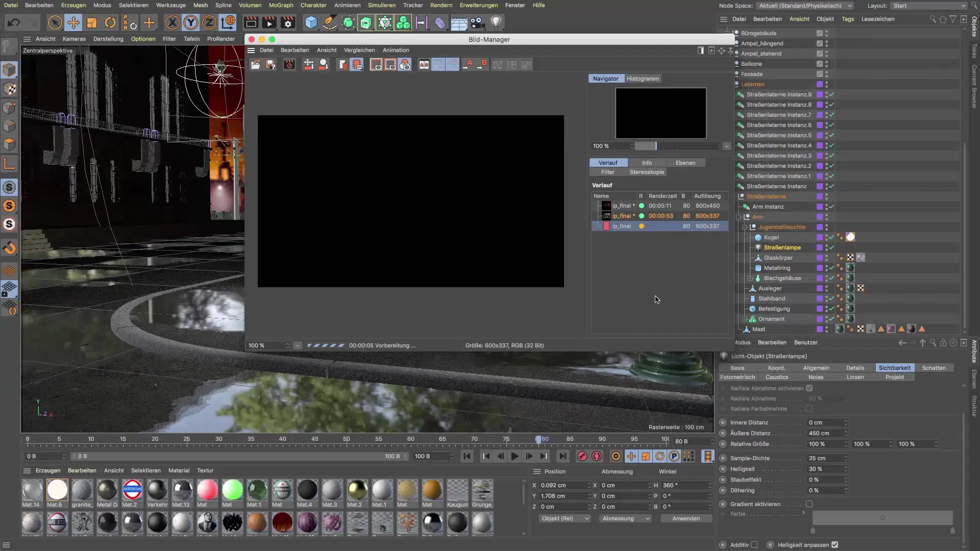Open Vergleichen menu in Bild-Manager
This screenshot has width=980, height=551.
point(359,50)
